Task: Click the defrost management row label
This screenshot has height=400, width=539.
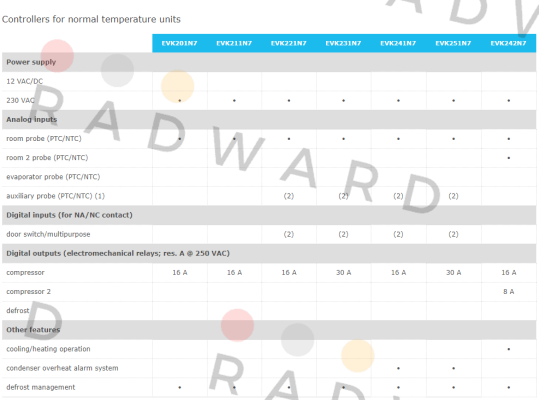Action: 41,387
